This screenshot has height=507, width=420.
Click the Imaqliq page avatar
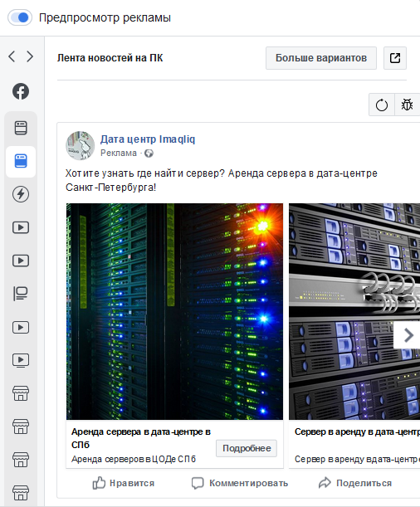pos(81,145)
